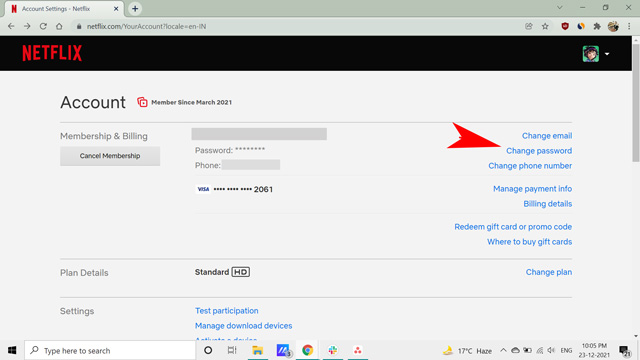Open Task View

point(232,350)
